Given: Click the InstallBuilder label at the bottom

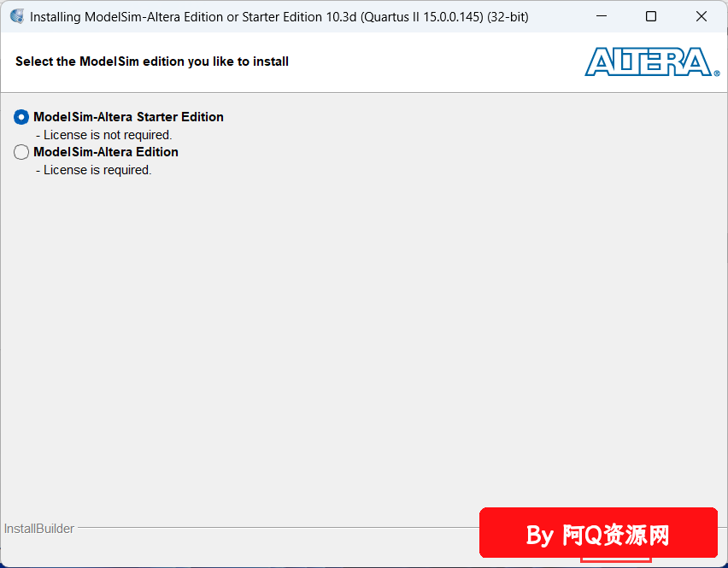Looking at the screenshot, I should (39, 529).
